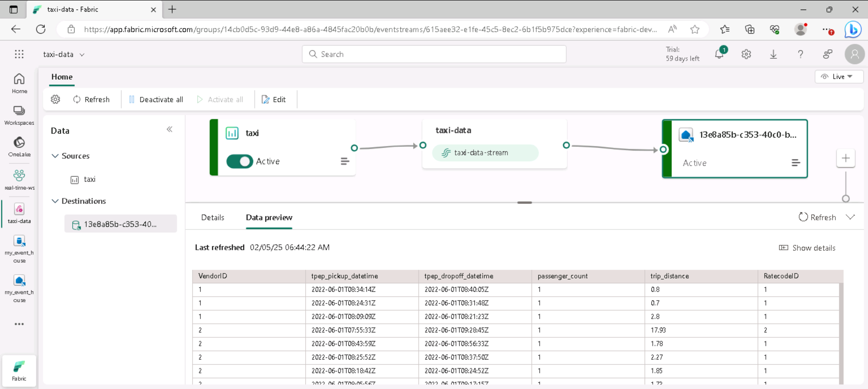Click Deactivate all

156,99
